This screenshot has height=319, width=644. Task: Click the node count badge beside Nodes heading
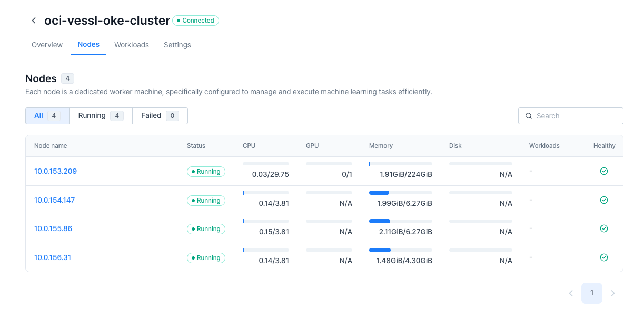67,78
